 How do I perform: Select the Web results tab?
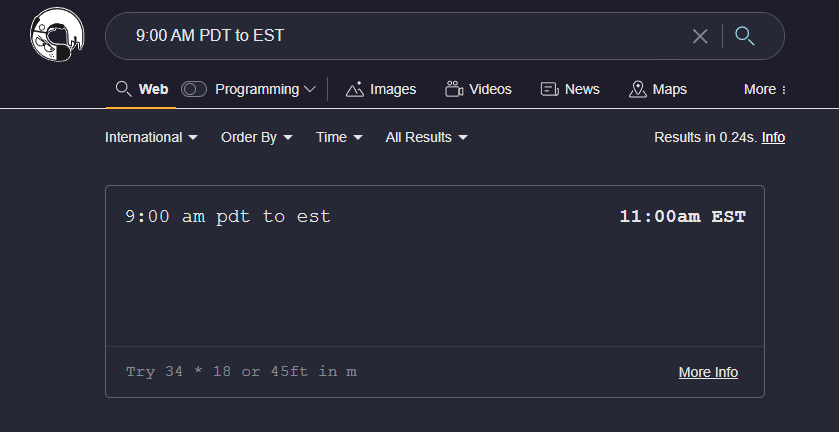[x=141, y=89]
